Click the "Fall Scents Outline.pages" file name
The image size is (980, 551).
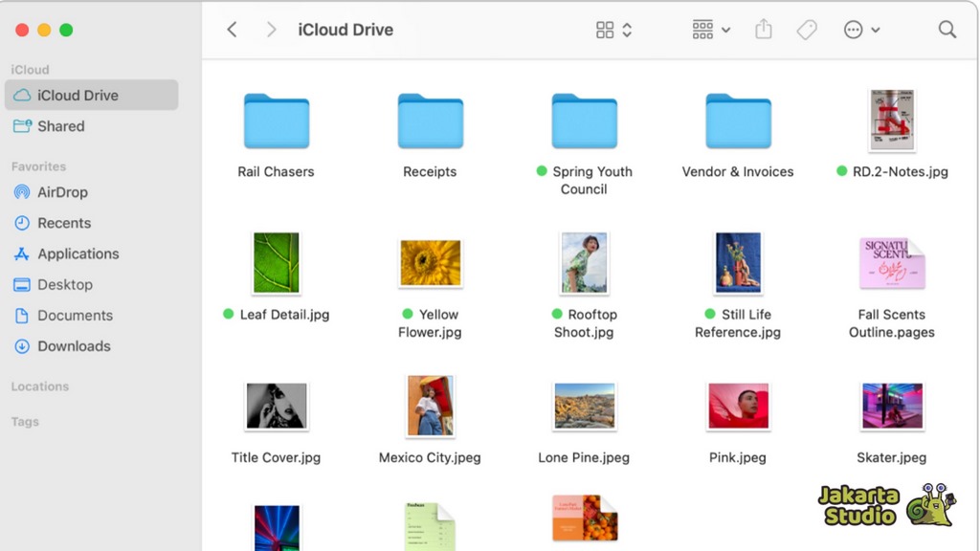click(892, 323)
